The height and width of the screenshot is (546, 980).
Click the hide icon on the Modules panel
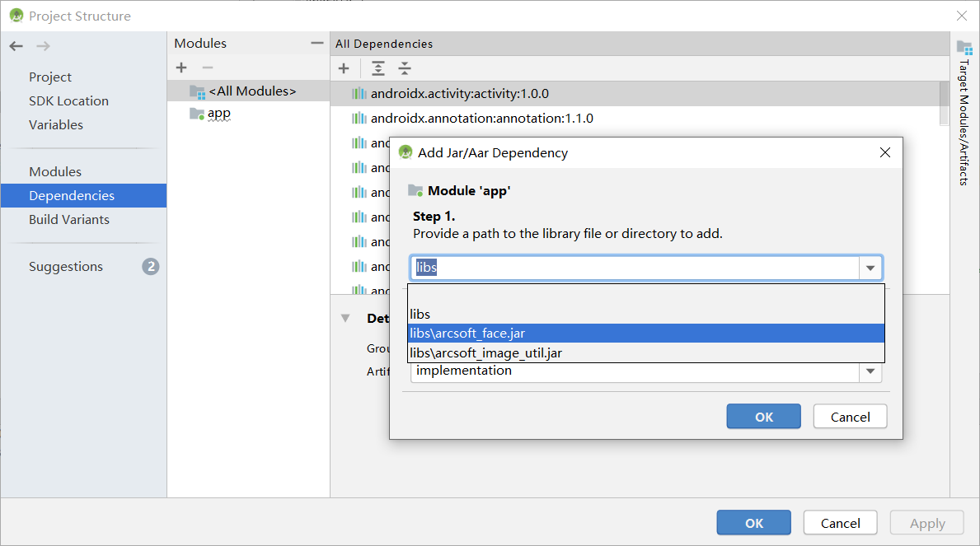click(x=316, y=41)
